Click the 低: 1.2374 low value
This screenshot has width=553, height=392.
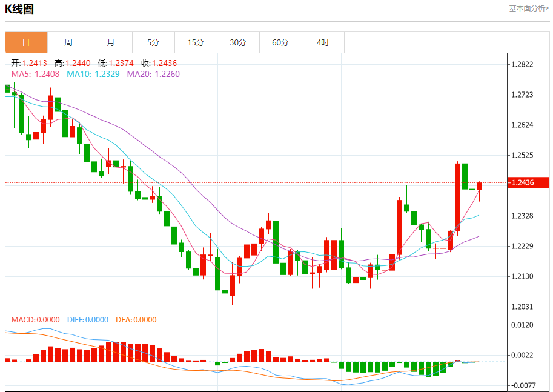(116, 63)
